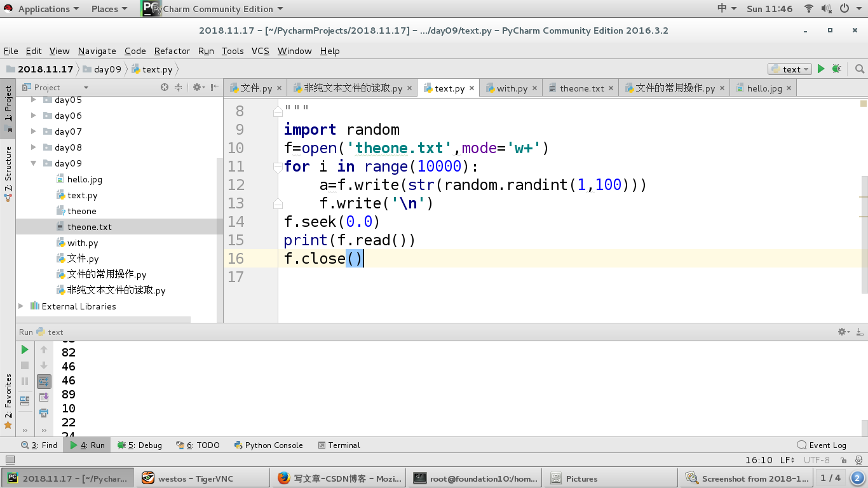Expand the day05 folder
The width and height of the screenshot is (868, 488).
click(x=34, y=100)
